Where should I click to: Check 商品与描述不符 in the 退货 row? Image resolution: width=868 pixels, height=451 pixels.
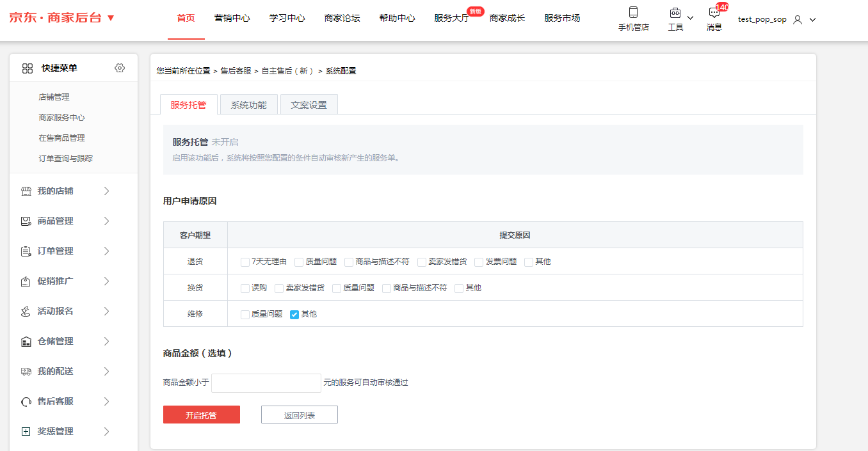[x=349, y=262]
